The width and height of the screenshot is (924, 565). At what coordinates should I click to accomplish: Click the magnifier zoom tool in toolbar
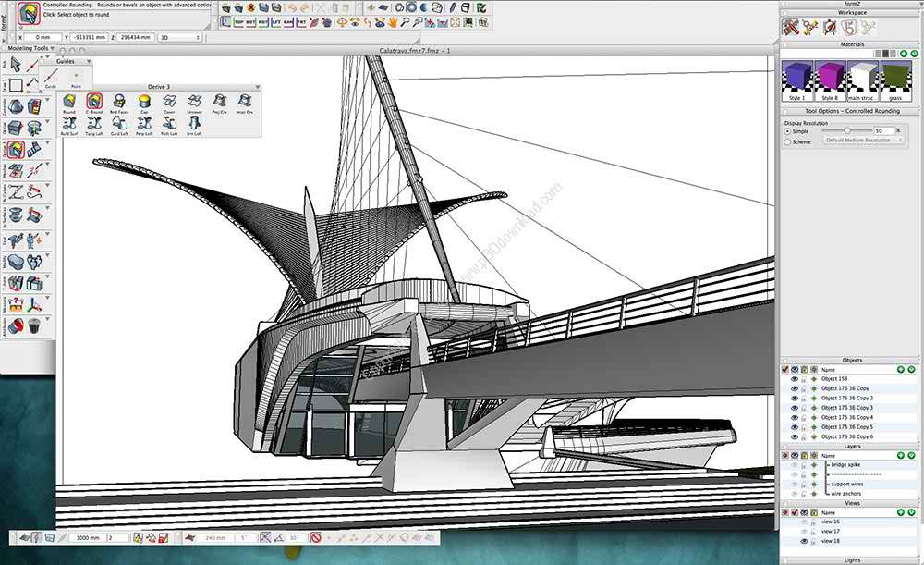[x=405, y=22]
